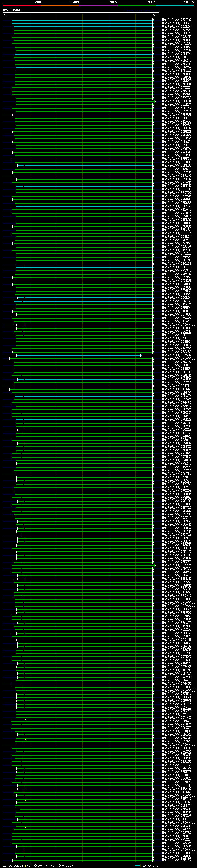This screenshot has width=197, height=868.
Task: Click the Large gaps legend text
Action: coord(38,865)
